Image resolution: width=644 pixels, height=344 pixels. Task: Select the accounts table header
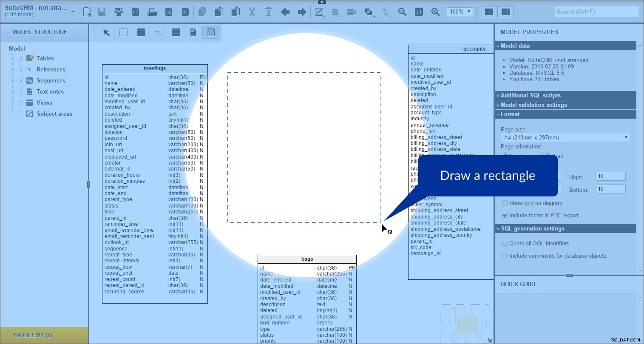click(x=451, y=49)
